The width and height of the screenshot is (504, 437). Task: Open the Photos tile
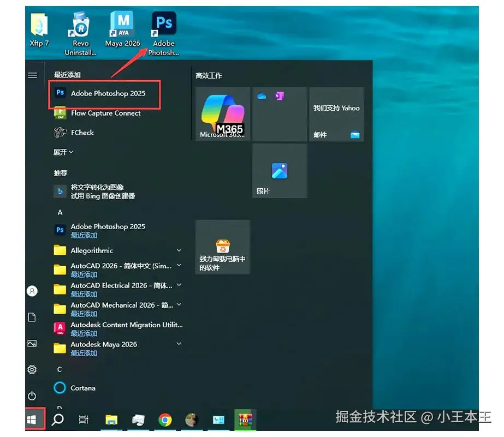click(280, 171)
